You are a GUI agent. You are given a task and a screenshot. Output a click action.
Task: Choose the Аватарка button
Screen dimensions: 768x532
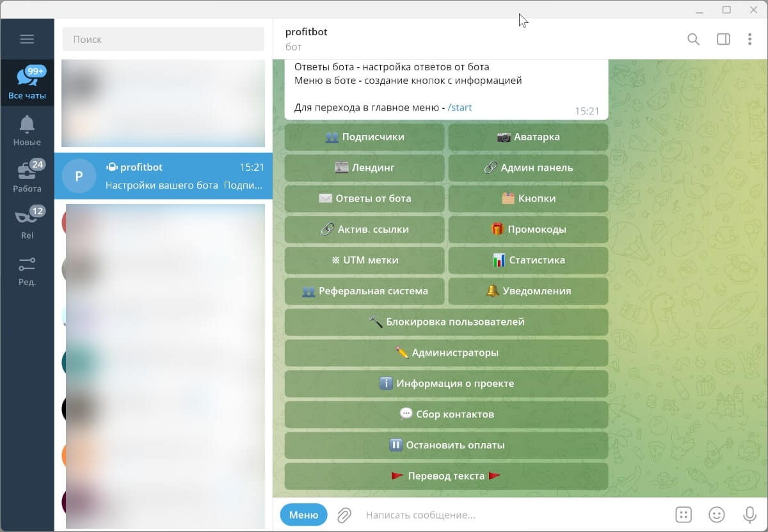[528, 137]
